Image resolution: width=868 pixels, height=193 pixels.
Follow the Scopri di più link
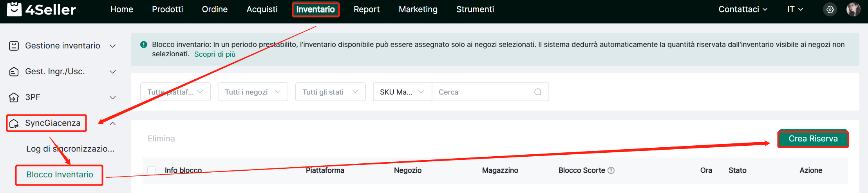click(215, 54)
